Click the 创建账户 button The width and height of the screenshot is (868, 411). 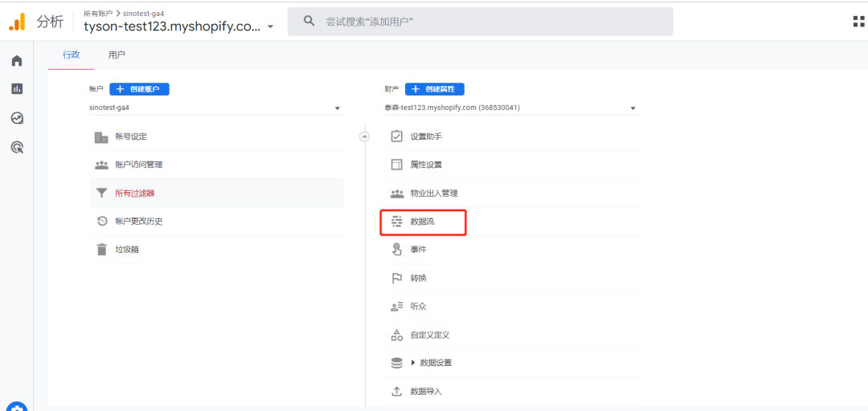[x=139, y=89]
